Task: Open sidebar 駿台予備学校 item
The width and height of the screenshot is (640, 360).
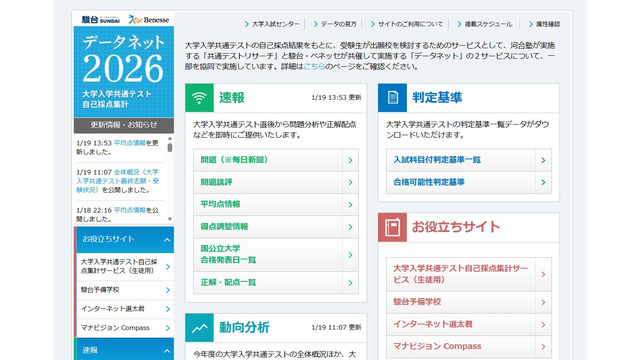Action: [x=125, y=290]
